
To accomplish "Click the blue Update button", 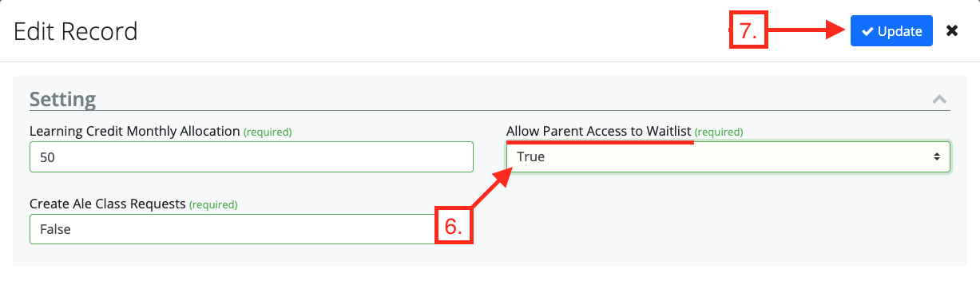I will [891, 31].
